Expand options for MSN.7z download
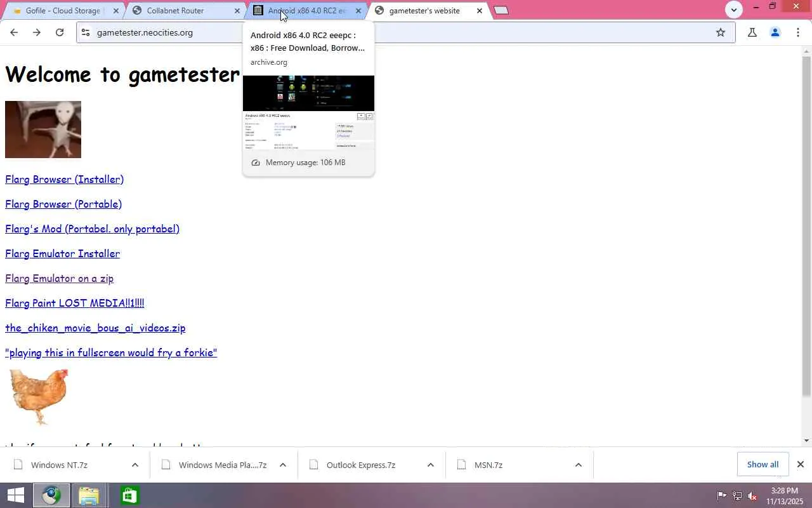The height and width of the screenshot is (508, 812). (579, 465)
